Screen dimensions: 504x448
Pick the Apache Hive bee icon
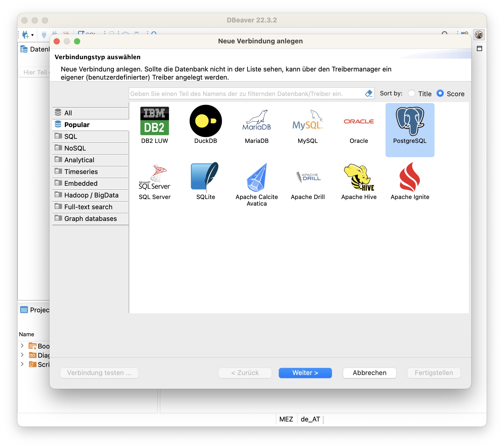[x=359, y=177]
